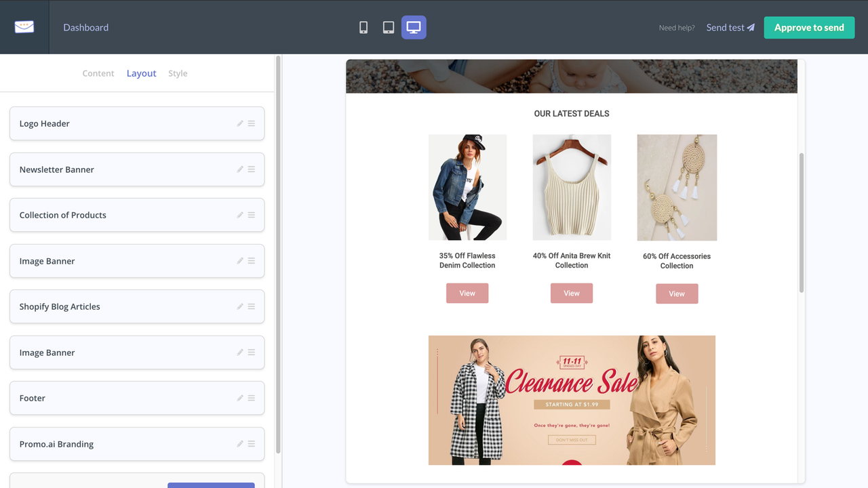Click the Clearance Sale banner image
The image size is (868, 488).
[572, 400]
